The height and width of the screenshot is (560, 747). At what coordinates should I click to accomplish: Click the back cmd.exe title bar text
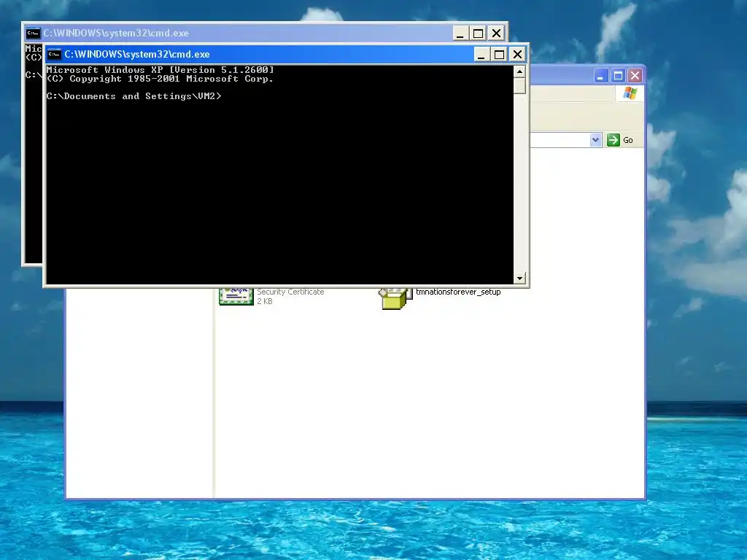coord(116,34)
